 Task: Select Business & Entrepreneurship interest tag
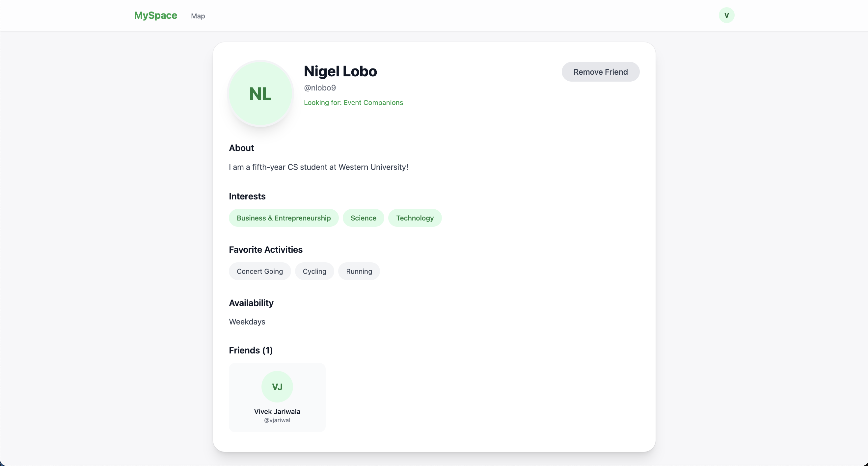(284, 218)
